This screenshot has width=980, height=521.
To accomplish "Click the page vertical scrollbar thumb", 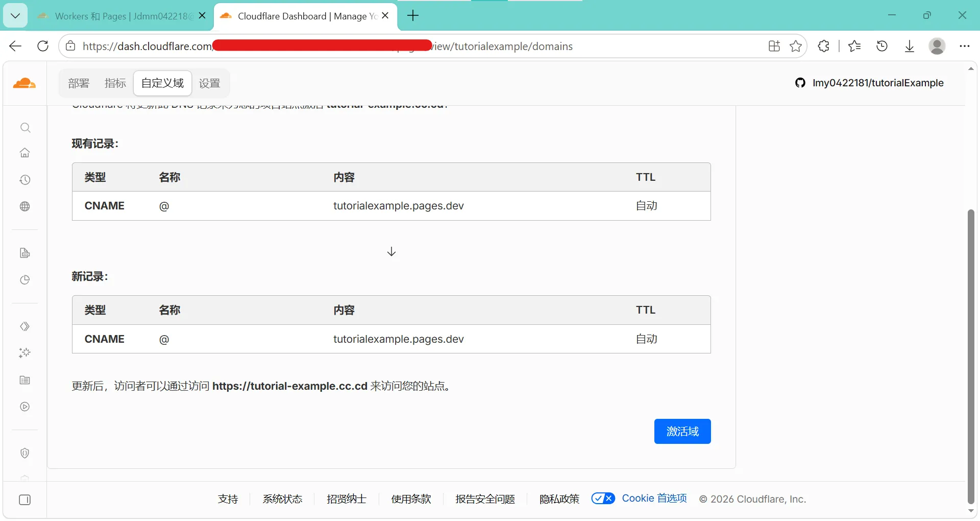I will pyautogui.click(x=971, y=357).
